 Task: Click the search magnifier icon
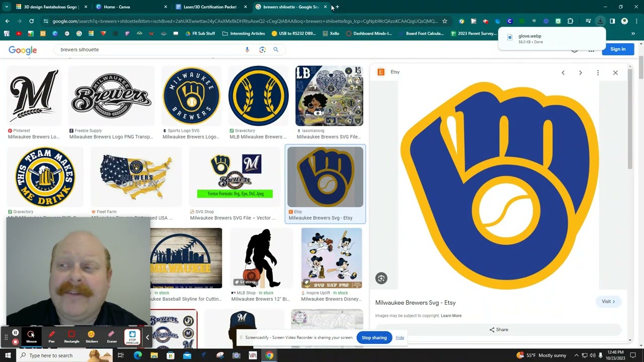pyautogui.click(x=276, y=50)
